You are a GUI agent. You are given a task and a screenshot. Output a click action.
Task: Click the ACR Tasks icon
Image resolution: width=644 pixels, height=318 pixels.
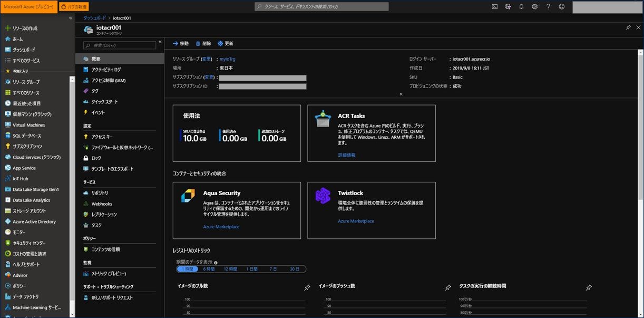(x=323, y=119)
